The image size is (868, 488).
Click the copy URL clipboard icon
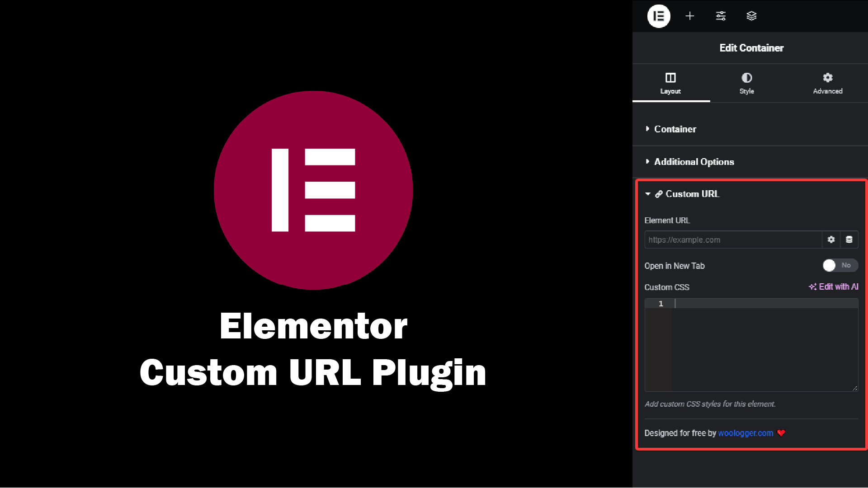tap(849, 239)
